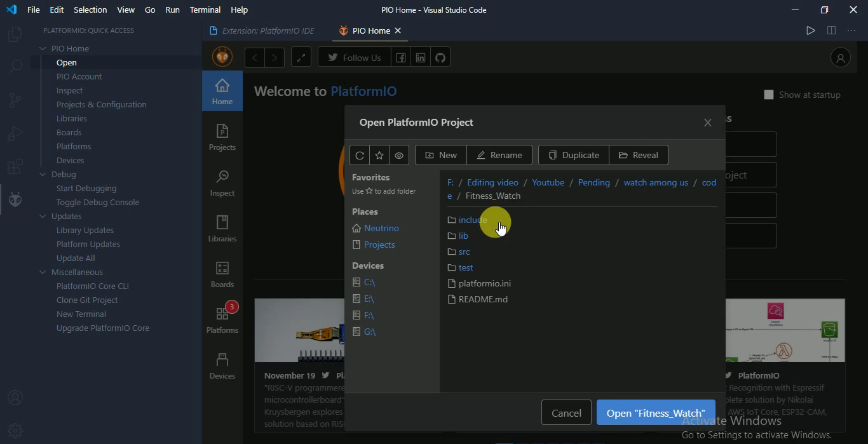Image resolution: width=868 pixels, height=444 pixels.
Task: Open the Explorer view in activity bar
Action: point(15,34)
